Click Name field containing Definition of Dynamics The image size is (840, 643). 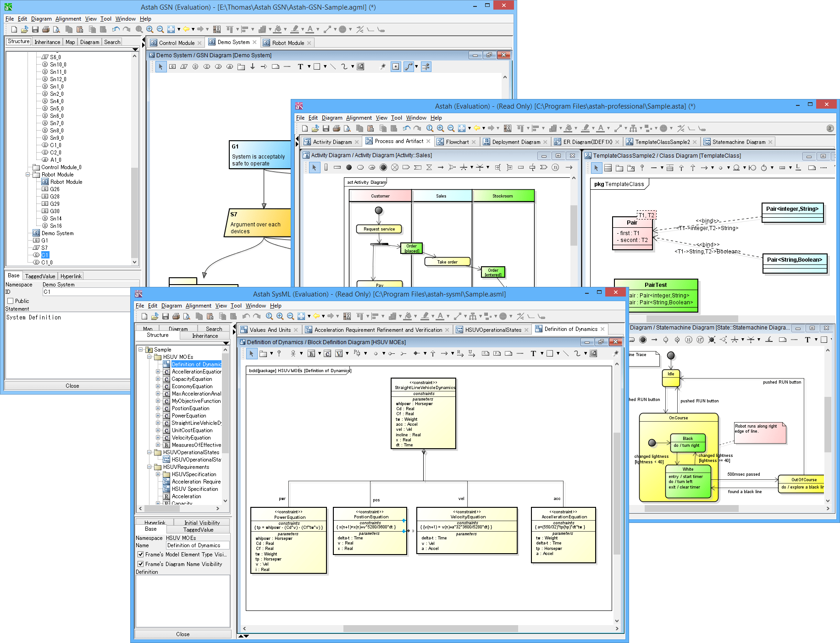tap(198, 545)
